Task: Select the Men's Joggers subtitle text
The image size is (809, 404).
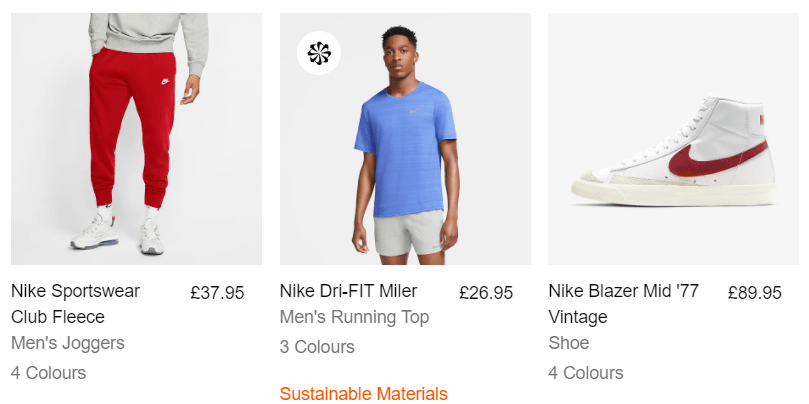Action: point(68,343)
